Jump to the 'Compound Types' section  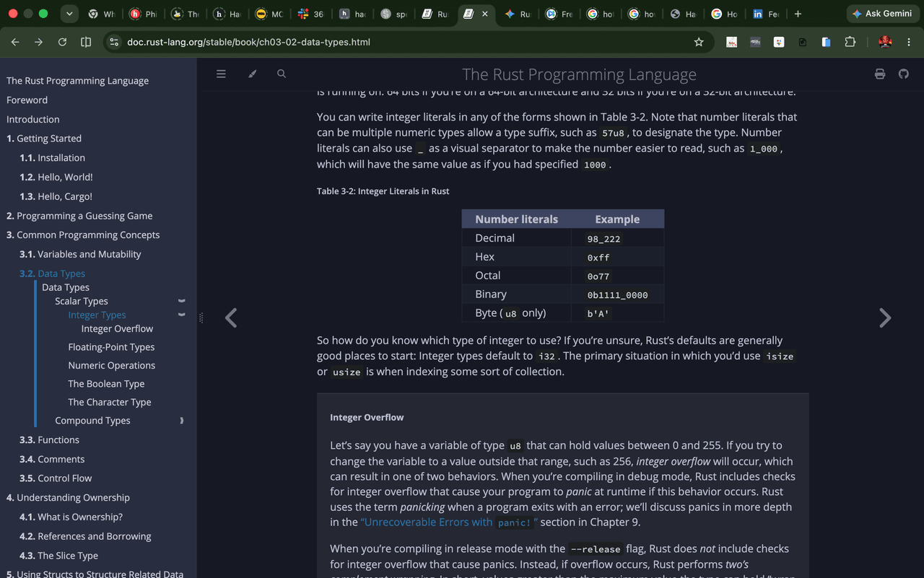point(92,421)
